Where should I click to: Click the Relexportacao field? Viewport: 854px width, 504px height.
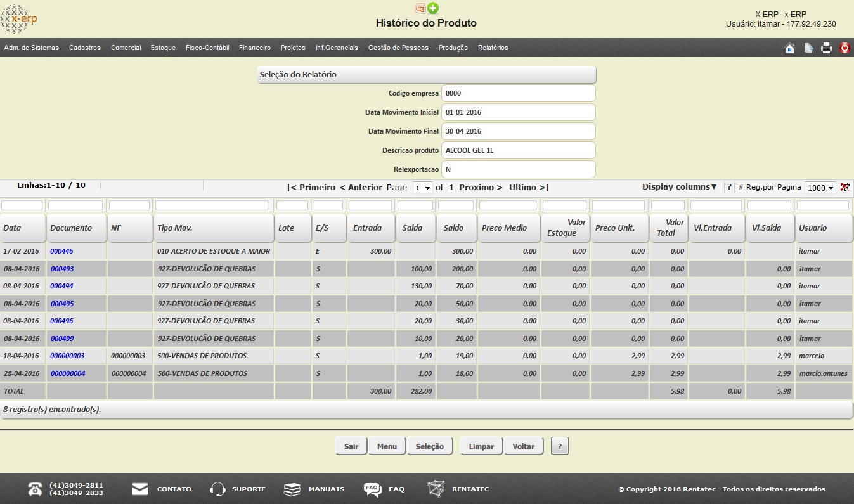519,169
